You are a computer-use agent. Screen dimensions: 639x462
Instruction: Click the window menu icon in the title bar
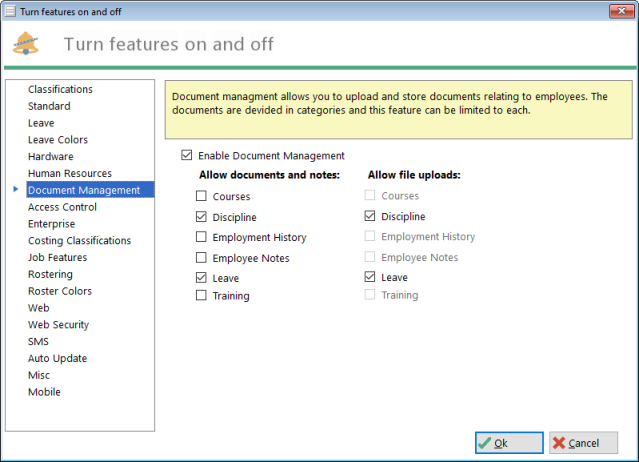(10, 11)
